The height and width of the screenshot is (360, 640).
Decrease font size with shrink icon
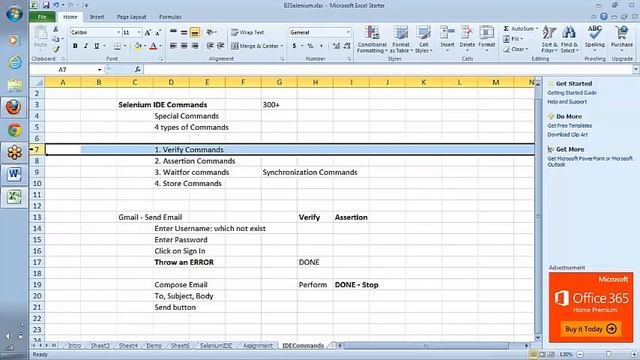pyautogui.click(x=158, y=32)
